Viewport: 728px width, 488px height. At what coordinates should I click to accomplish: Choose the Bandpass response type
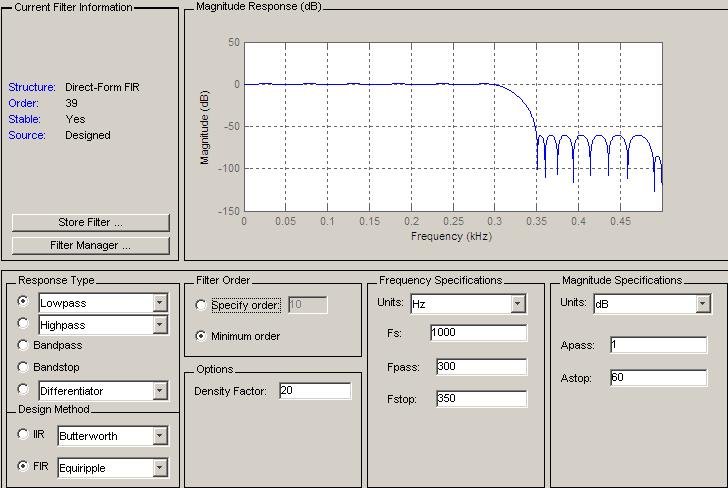(x=24, y=345)
